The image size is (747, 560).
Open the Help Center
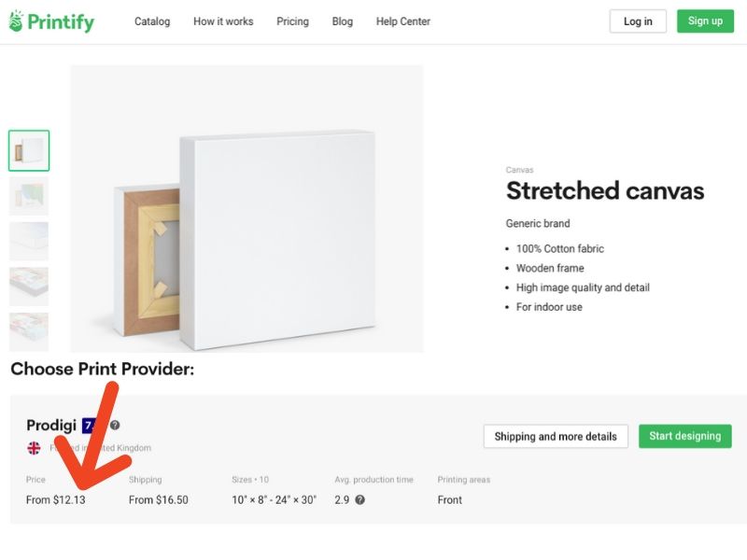[x=403, y=21]
